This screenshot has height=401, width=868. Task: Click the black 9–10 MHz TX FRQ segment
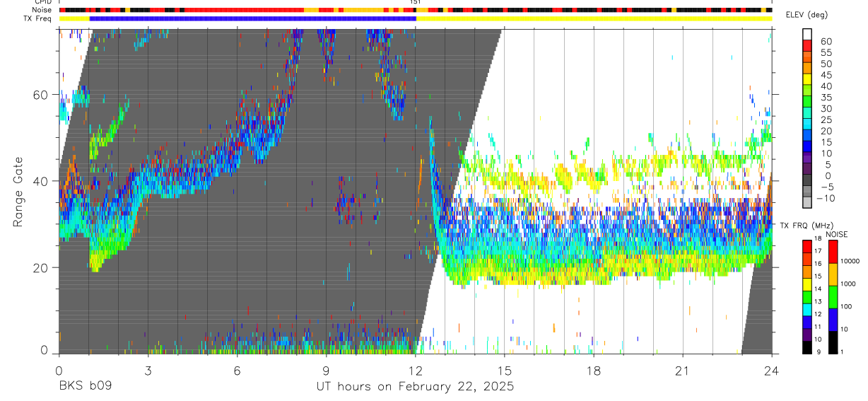coord(807,347)
